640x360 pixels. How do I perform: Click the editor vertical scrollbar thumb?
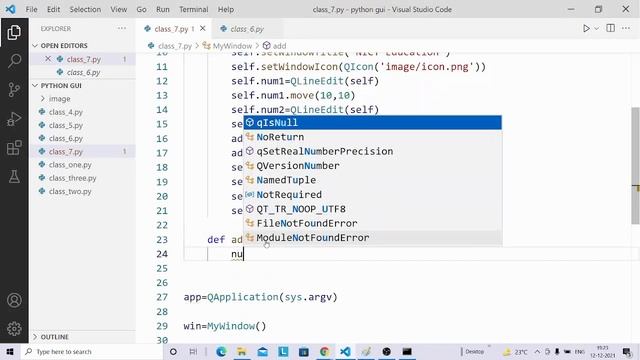pyautogui.click(x=636, y=165)
